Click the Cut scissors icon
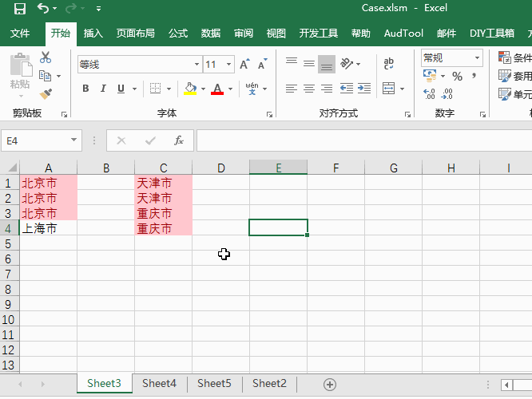 coord(45,57)
